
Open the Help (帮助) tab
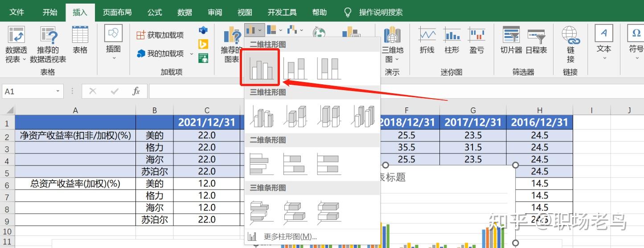[x=320, y=12]
